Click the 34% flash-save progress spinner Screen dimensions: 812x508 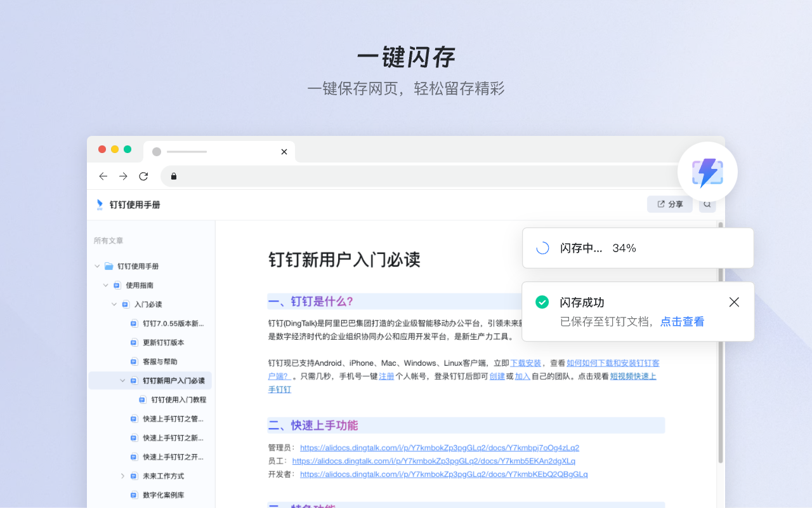(x=542, y=248)
